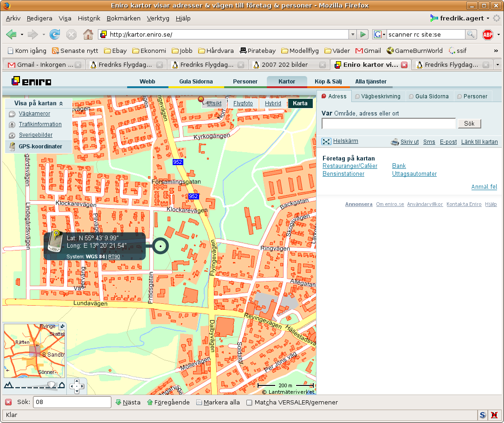Open the Köp & Sälj Eniro tab
Viewport: 504px width, 423px height.
coord(328,82)
